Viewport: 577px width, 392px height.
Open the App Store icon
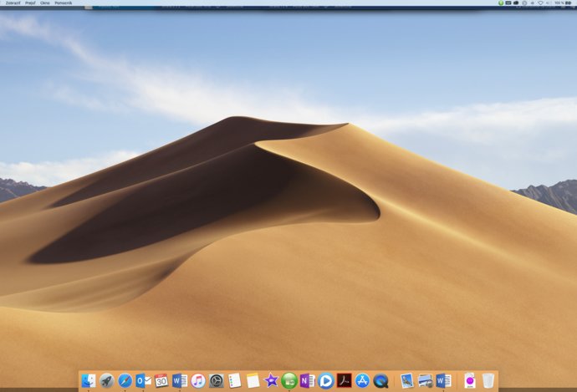tap(362, 380)
